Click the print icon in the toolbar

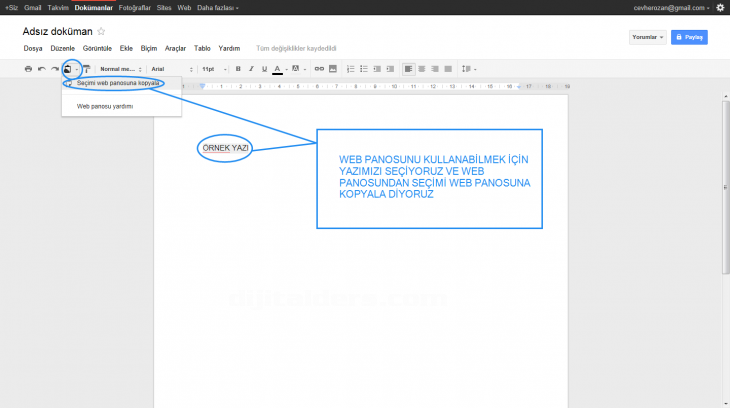coord(28,69)
